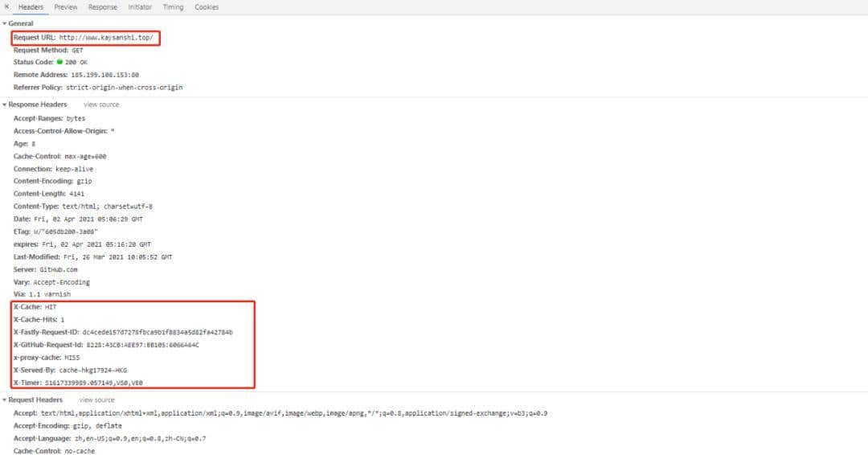
Task: Click the x-proxy-cache MISS row
Action: [47, 358]
